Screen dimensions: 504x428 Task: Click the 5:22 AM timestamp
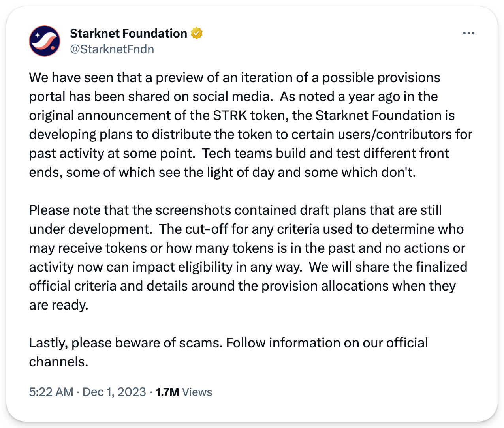click(x=51, y=392)
